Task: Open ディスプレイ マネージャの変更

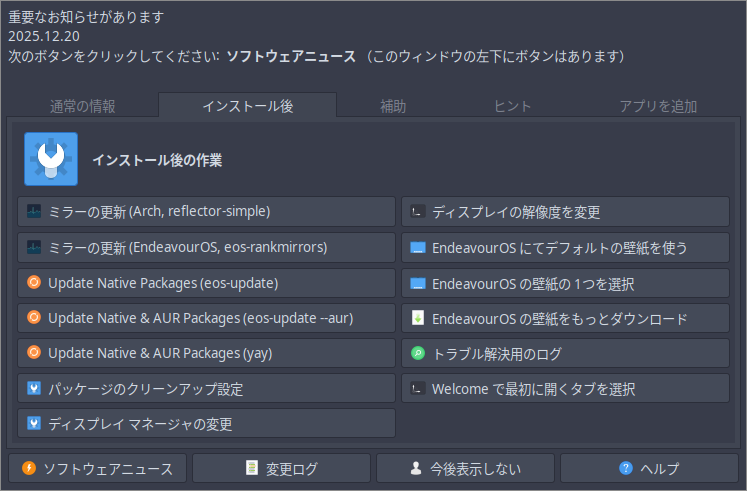Action: click(x=206, y=423)
